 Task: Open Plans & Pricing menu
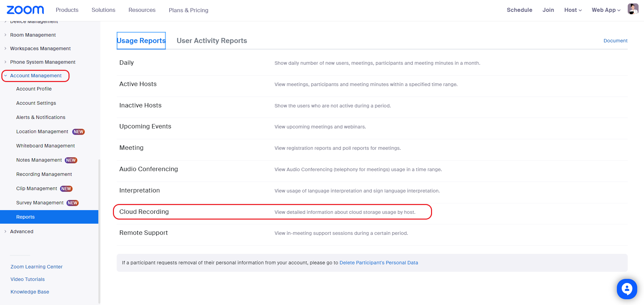[x=189, y=10]
